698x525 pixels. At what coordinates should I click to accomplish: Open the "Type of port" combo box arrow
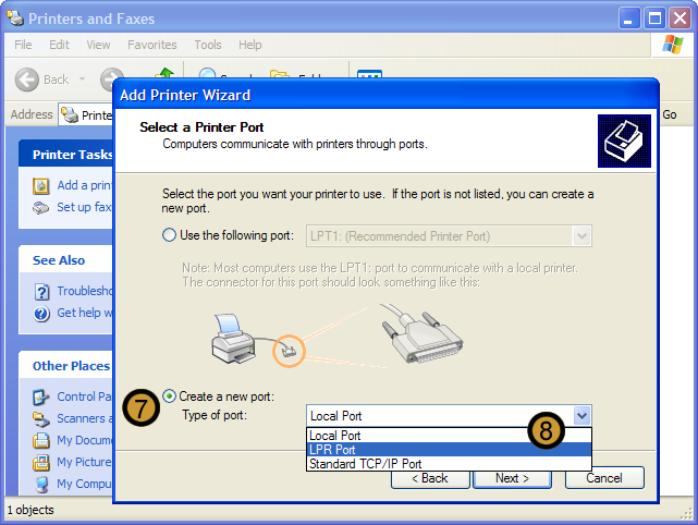(x=582, y=416)
